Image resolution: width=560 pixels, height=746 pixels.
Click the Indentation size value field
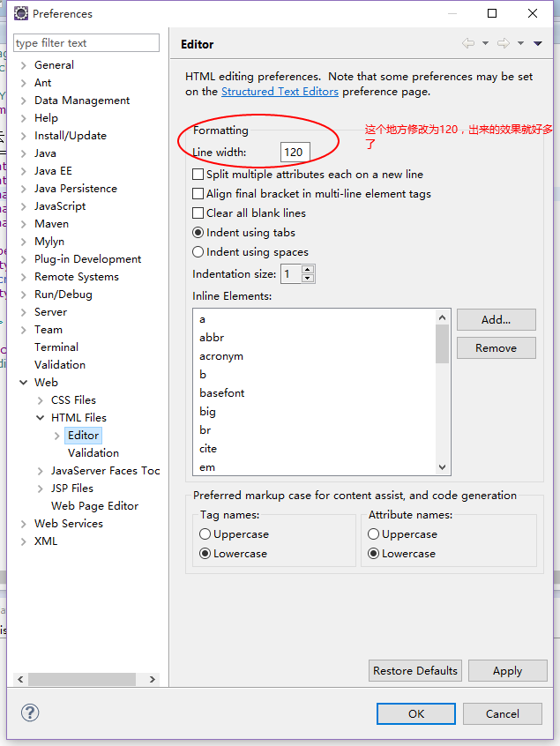(291, 274)
